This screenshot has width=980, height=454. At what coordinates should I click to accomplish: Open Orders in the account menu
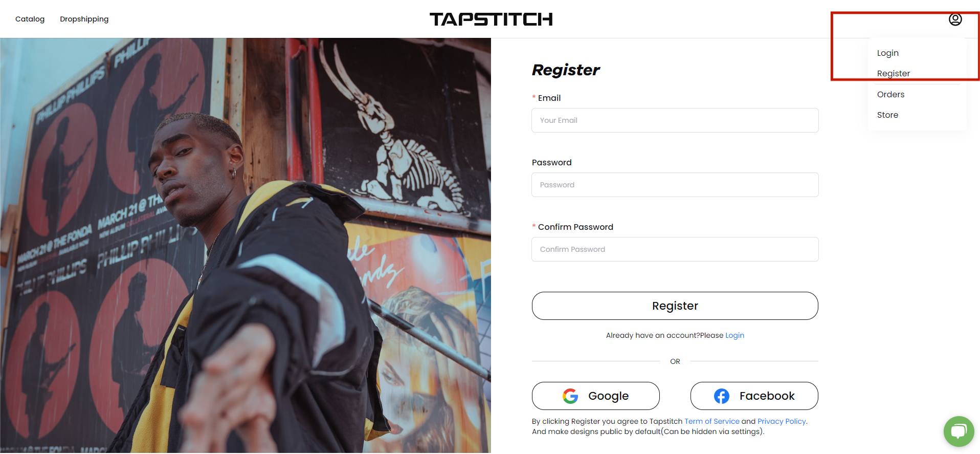[890, 94]
